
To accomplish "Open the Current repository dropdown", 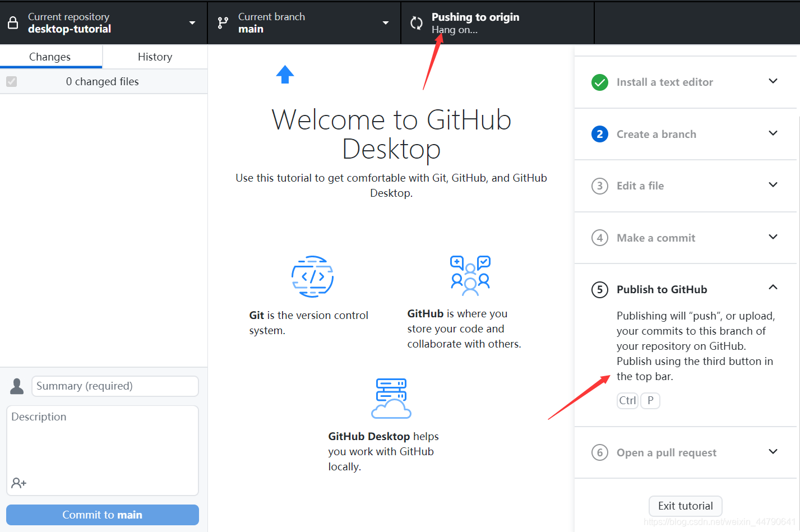I will (x=104, y=23).
